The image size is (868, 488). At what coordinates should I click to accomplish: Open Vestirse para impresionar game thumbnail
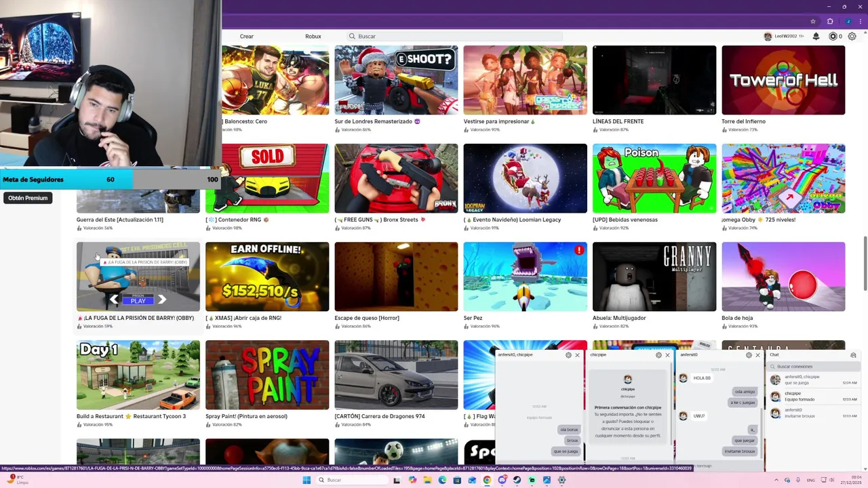point(526,80)
